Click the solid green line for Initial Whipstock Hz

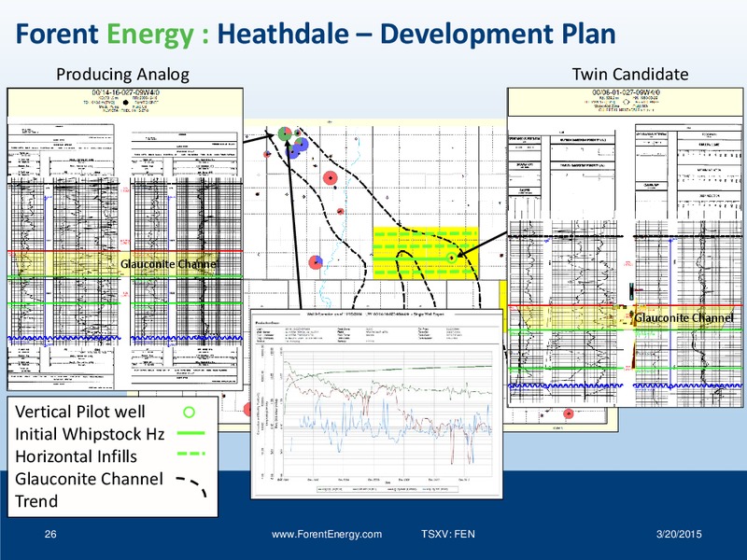[190, 433]
